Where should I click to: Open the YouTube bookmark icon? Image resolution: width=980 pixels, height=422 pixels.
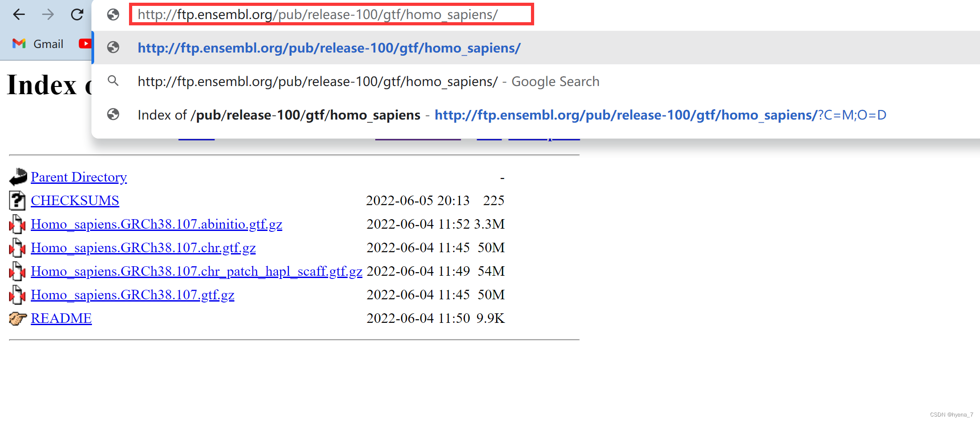click(85, 43)
